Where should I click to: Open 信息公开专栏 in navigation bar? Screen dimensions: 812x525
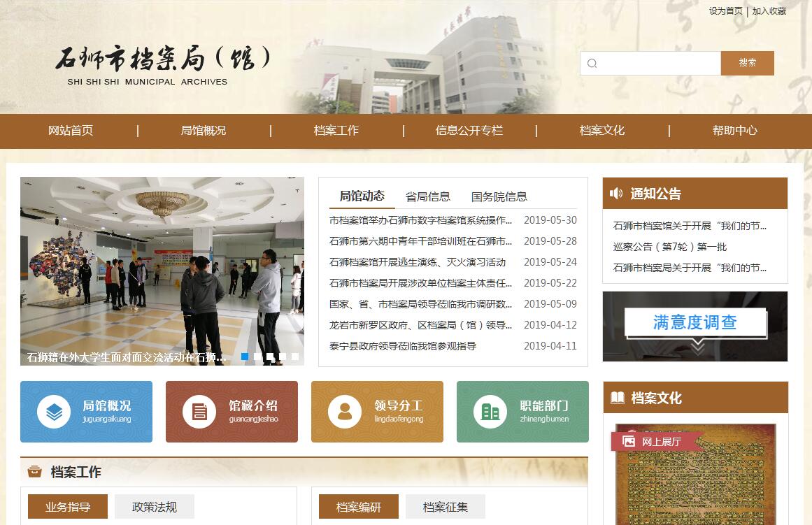coord(469,131)
